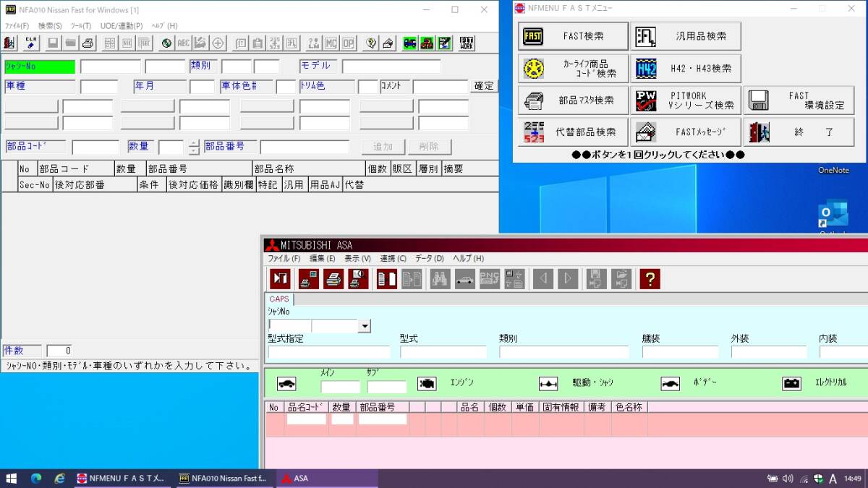Screen dimensions: 868x488
Task: Click the 汎用品検索 button in NFMENU
Action: click(686, 36)
